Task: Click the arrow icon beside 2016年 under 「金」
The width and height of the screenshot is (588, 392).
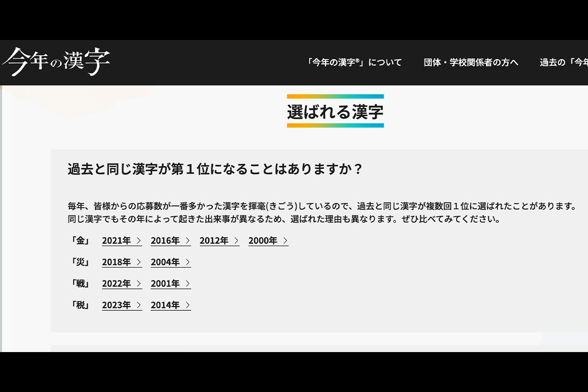Action: 188,241
